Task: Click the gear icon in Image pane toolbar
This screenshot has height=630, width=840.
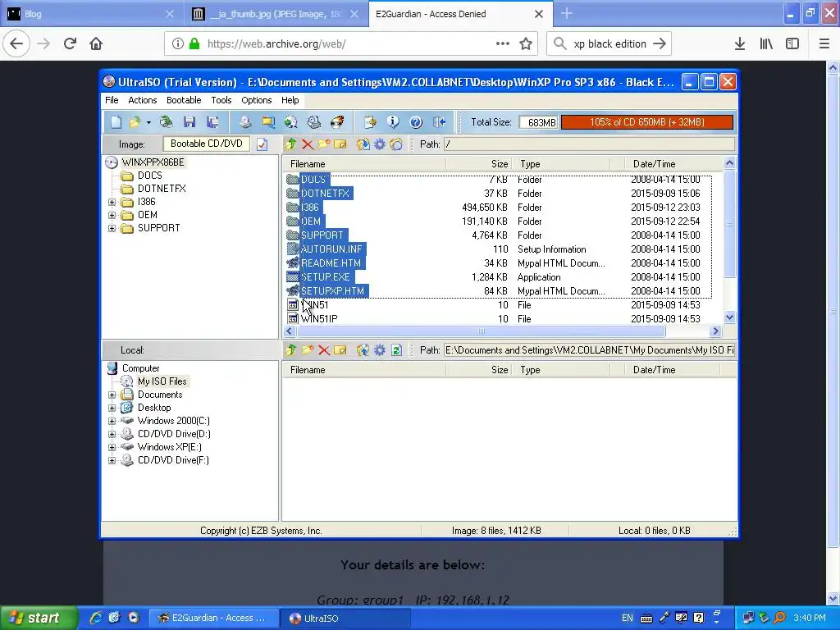Action: click(x=380, y=144)
